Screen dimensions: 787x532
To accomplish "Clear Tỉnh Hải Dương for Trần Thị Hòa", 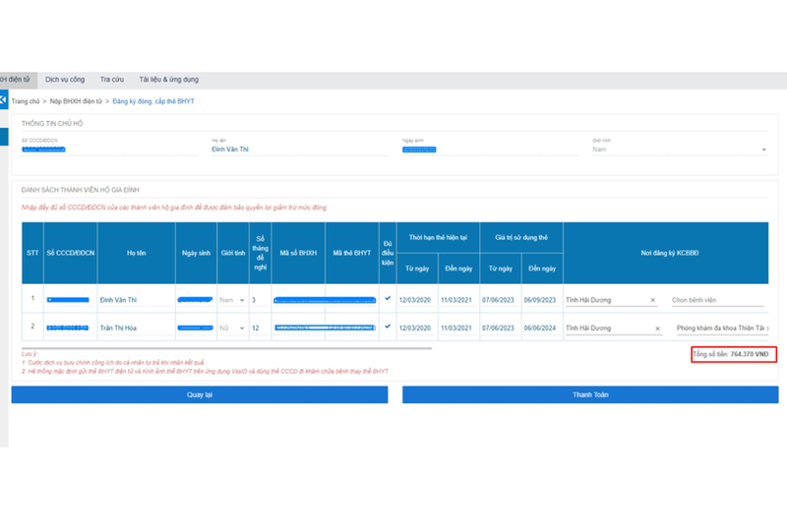I will coord(657,328).
